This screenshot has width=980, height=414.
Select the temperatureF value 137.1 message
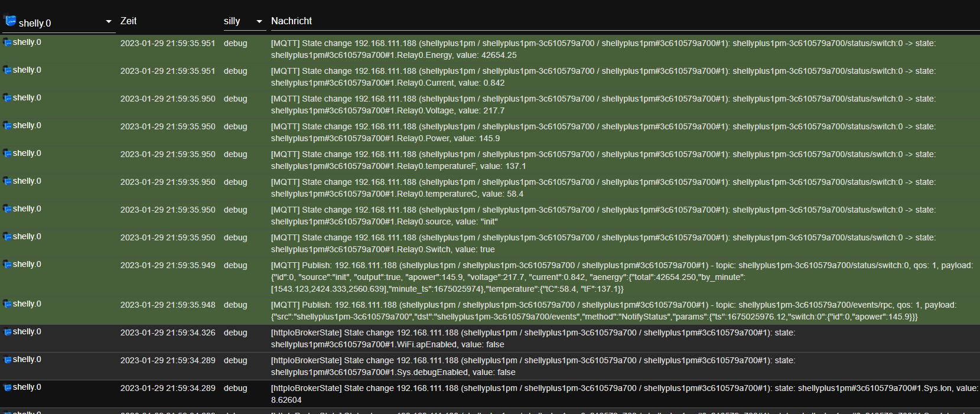coord(603,160)
